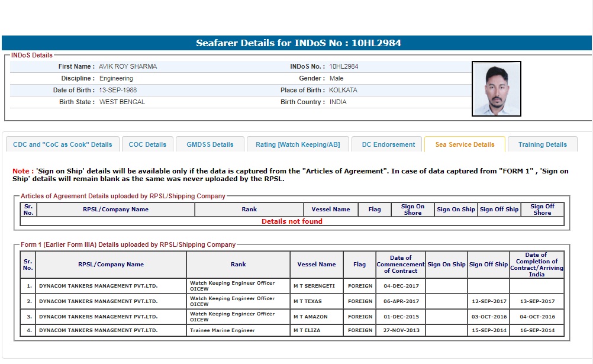Open the Training Details tab
Image resolution: width=593 pixels, height=364 pixels.
click(x=542, y=144)
